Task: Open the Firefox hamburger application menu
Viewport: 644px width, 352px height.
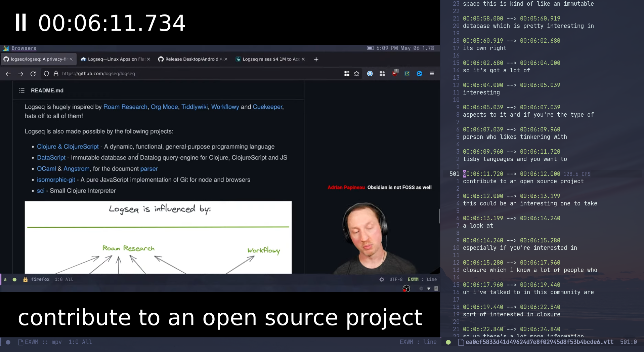Action: pyautogui.click(x=432, y=74)
